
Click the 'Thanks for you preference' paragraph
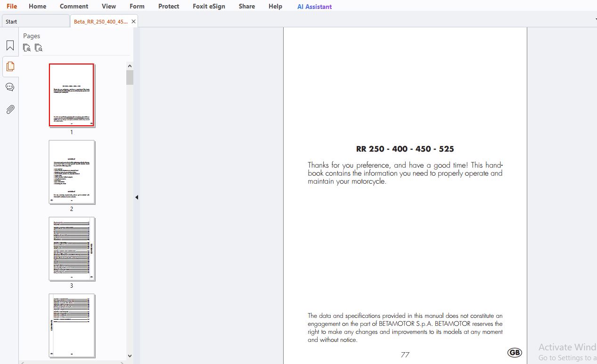click(405, 173)
